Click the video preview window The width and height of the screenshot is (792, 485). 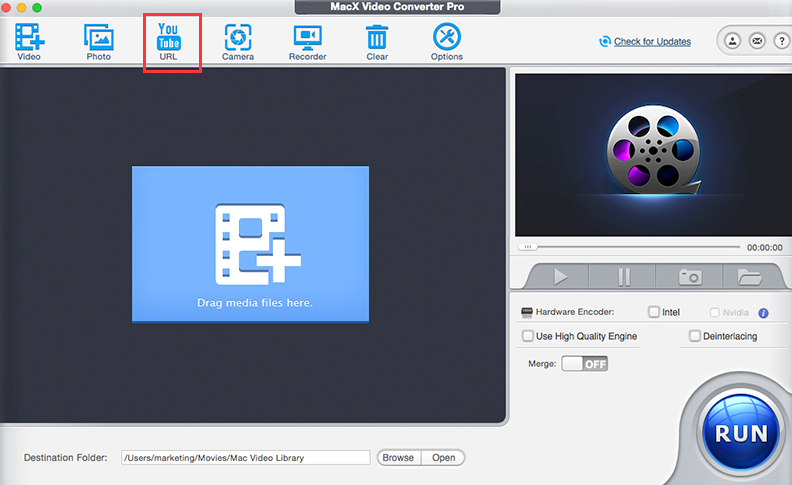653,155
